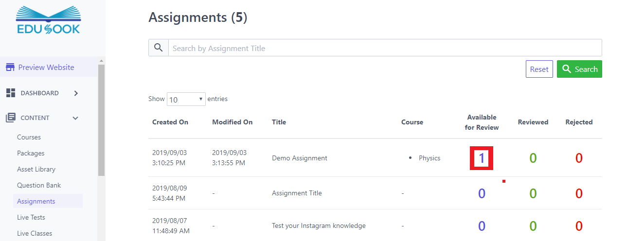Click the Content library icon
Screen dimensions: 644x241
point(10,118)
